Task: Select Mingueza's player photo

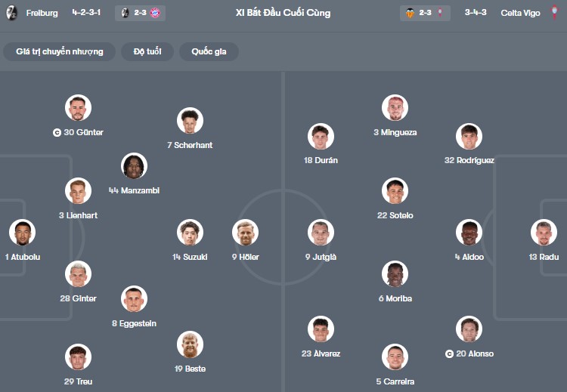Action: click(x=395, y=108)
